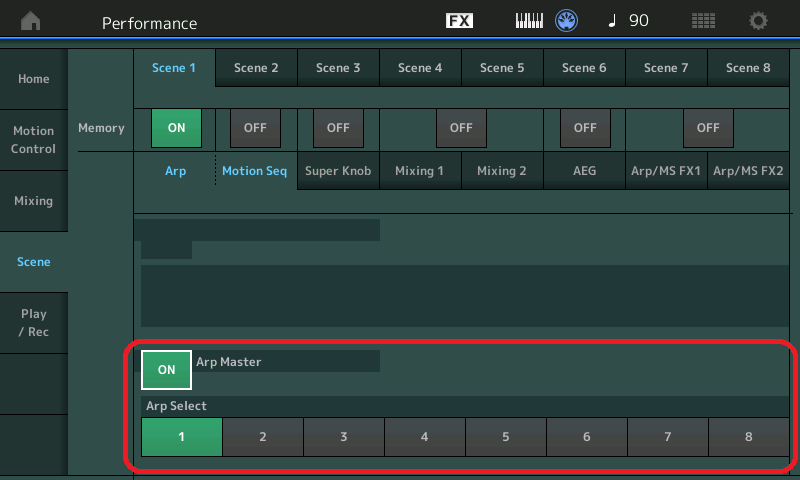Enable the AEG memory switch
Viewport: 800px width, 480px height.
[x=585, y=128]
